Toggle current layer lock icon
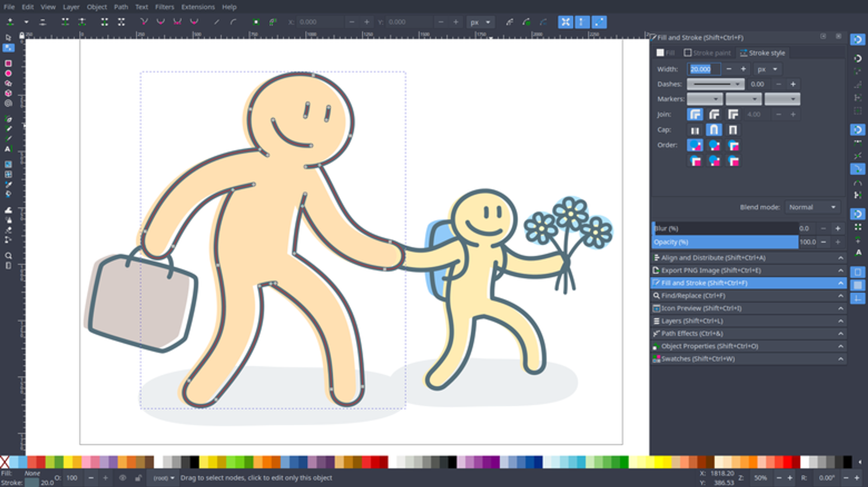Viewport: 868px width, 487px height. click(x=138, y=478)
